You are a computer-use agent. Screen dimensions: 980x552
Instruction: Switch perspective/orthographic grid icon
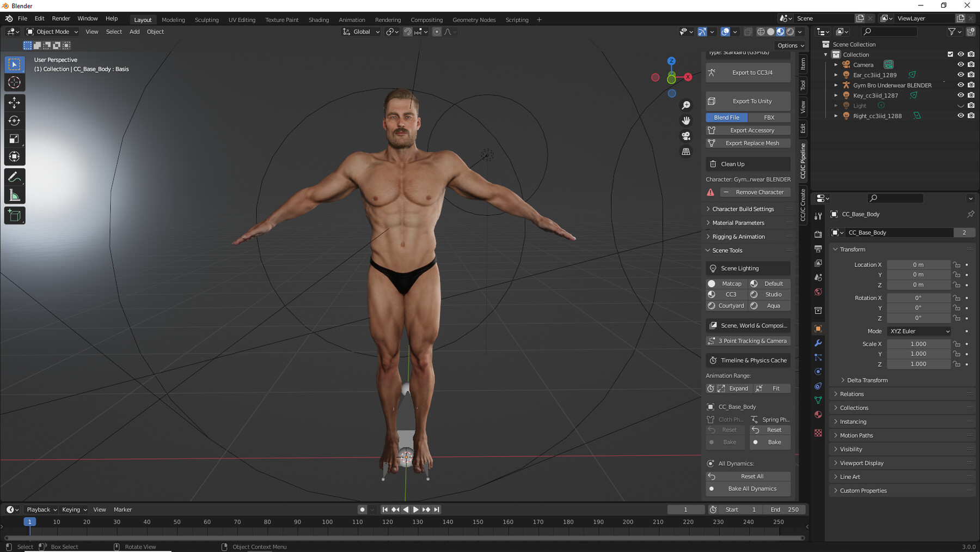pyautogui.click(x=686, y=151)
